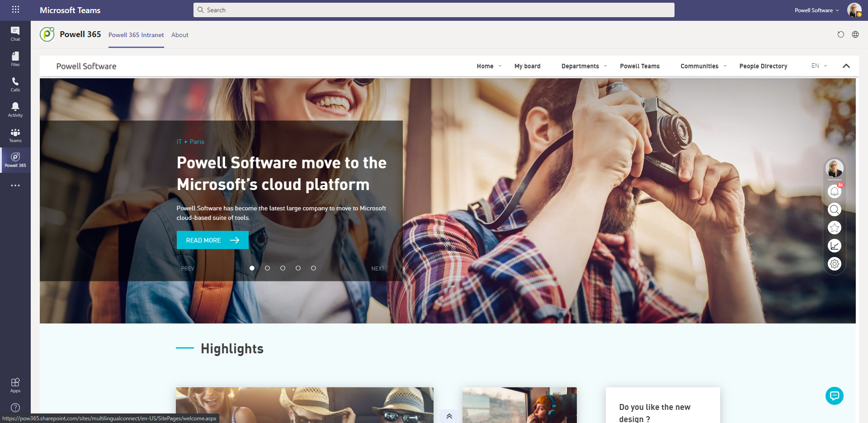Switch to the About tab
Screen dimensions: 868x423
pyautogui.click(x=179, y=35)
